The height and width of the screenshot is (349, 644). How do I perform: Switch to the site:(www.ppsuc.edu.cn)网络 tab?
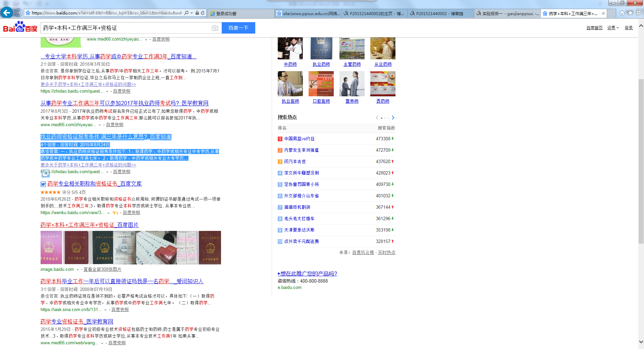[x=308, y=13]
